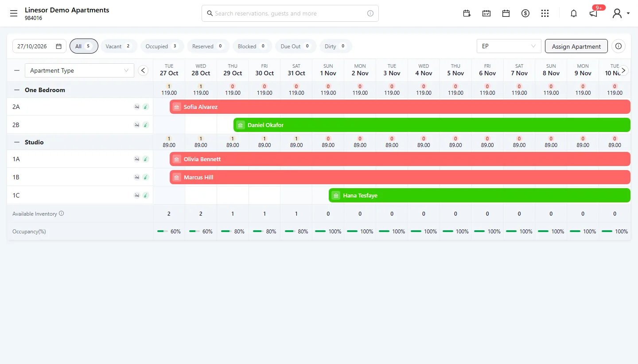
Task: Select the All filter chip
Action: click(x=84, y=46)
